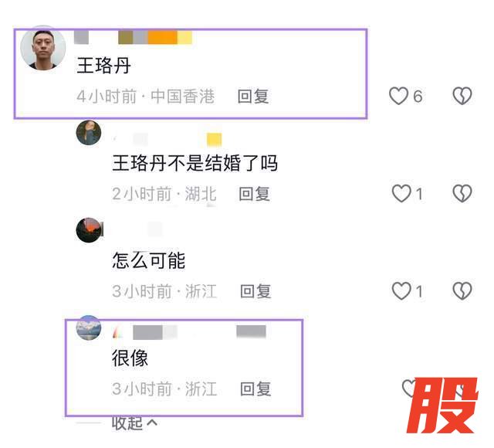Reply to the 怎么可能 comment
This screenshot has height=448, width=494.
pos(255,291)
